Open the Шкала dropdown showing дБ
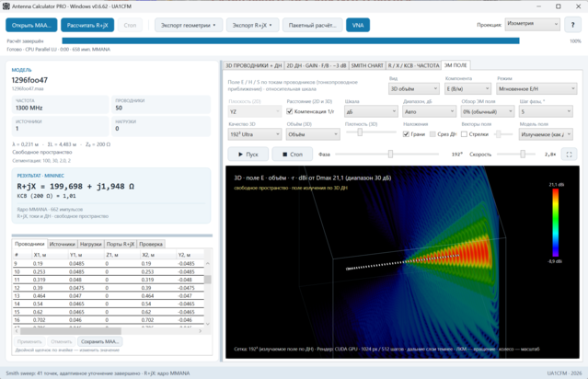The width and height of the screenshot is (588, 379). tap(371, 111)
